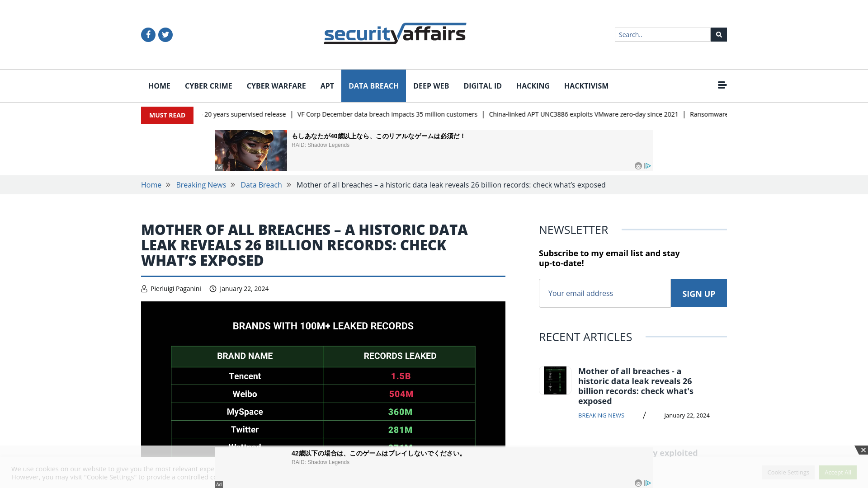Screen dimensions: 868x488
Task: Click the BREAKING NEWS category label
Action: pos(601,415)
